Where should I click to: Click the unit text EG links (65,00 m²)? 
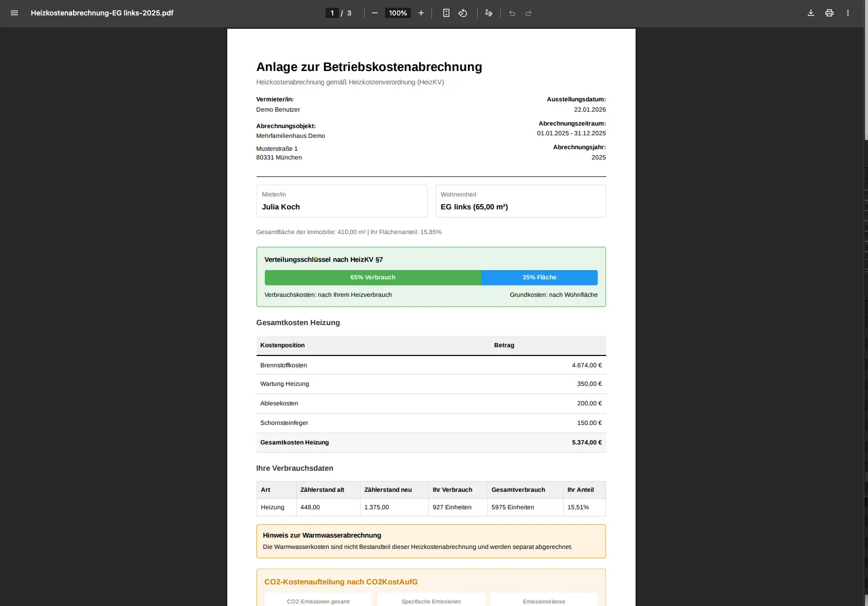474,207
